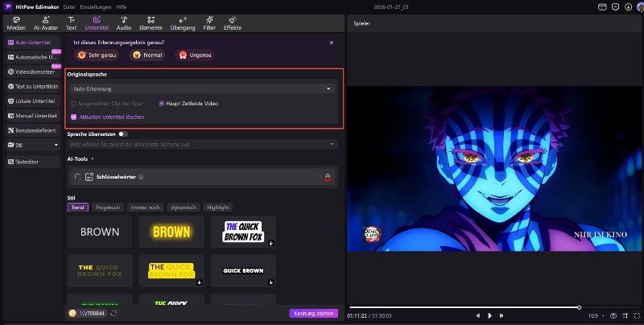The width and height of the screenshot is (644, 325).
Task: Open the Effekte tool icon
Action: pyautogui.click(x=233, y=19)
